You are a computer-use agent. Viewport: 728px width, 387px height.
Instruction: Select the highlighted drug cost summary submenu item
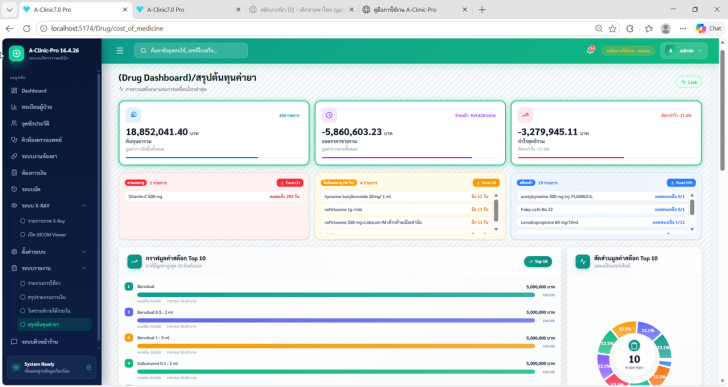point(54,324)
